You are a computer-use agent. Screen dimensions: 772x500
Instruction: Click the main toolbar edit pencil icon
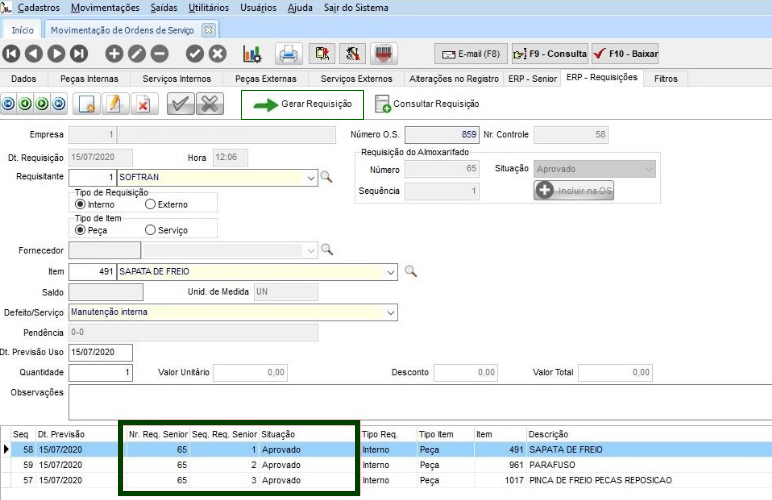point(137,54)
